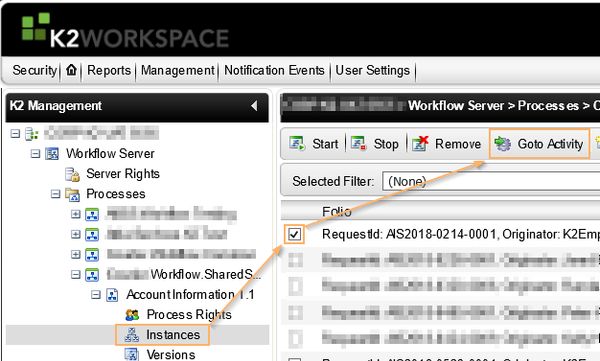This screenshot has height=361, width=600.
Task: Open the Versions node
Action: (171, 355)
